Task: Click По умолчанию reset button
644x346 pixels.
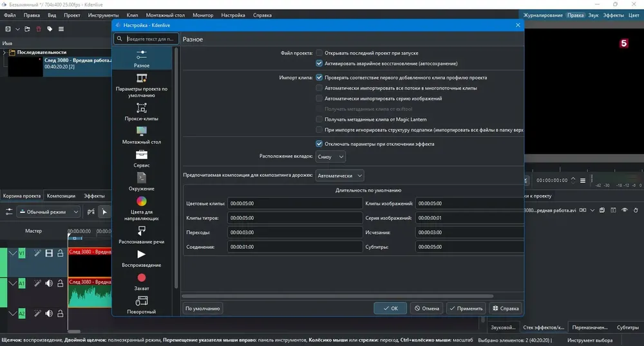Action: coord(202,308)
